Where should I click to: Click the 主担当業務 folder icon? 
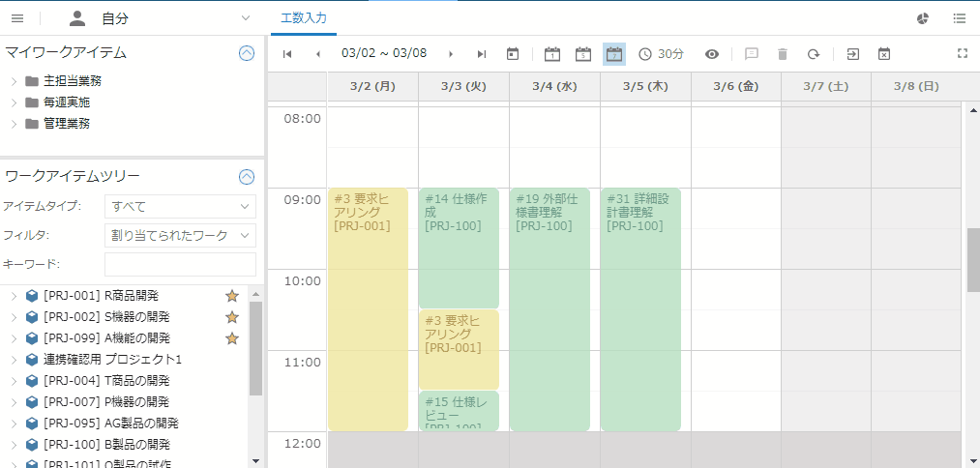32,81
